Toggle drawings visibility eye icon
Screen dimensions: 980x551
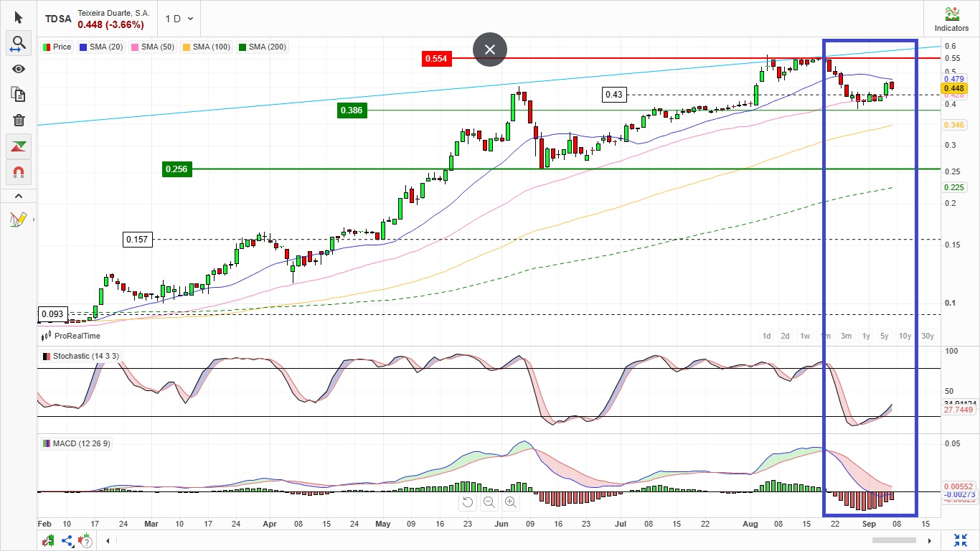[19, 69]
